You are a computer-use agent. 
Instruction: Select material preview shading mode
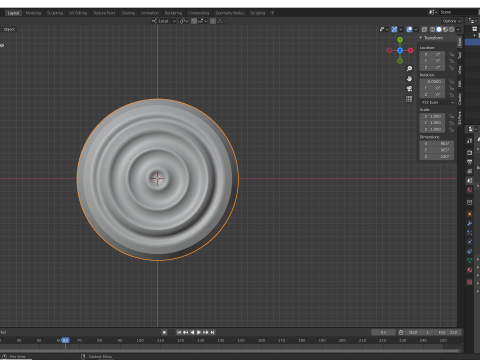445,29
